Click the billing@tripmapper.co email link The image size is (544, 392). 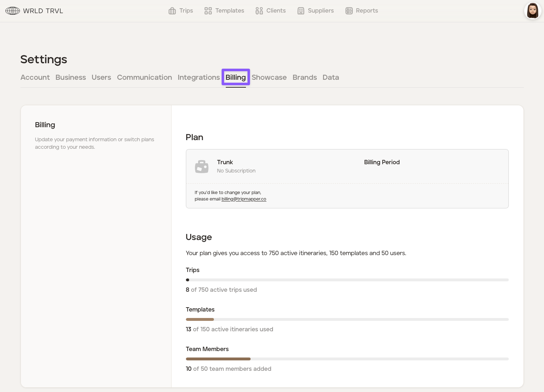(244, 199)
